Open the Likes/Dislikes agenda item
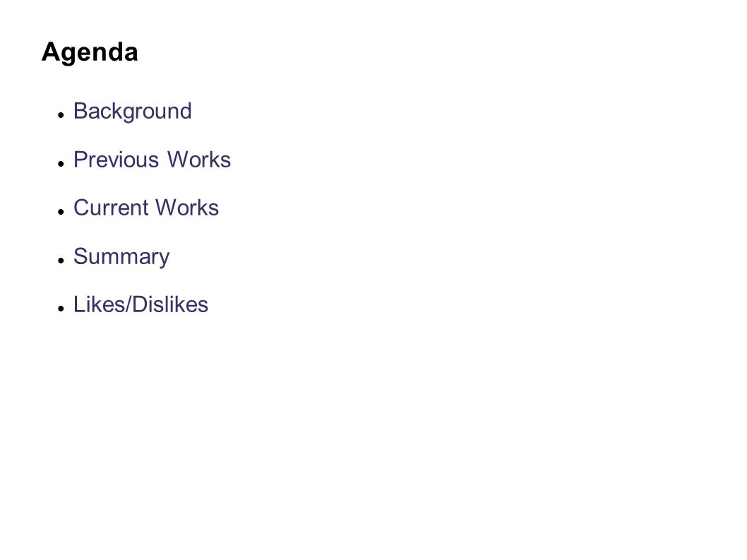The image size is (747, 560). tap(141, 304)
